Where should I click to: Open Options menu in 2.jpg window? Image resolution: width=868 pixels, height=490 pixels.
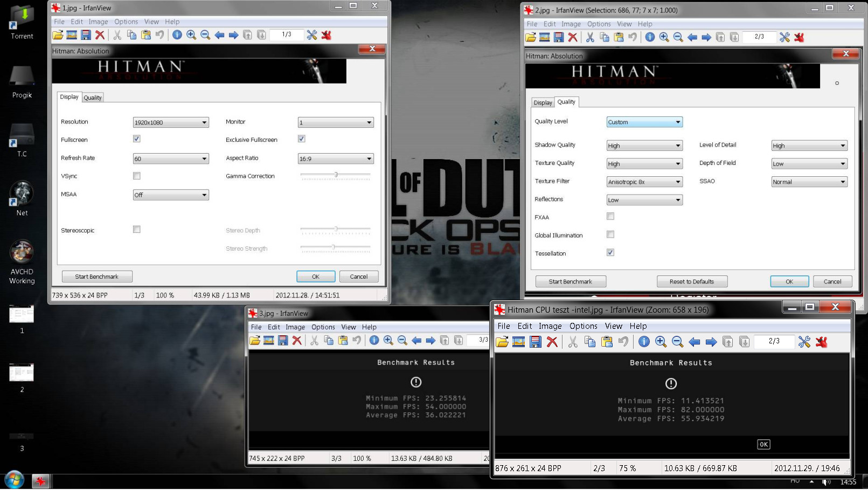tap(599, 24)
